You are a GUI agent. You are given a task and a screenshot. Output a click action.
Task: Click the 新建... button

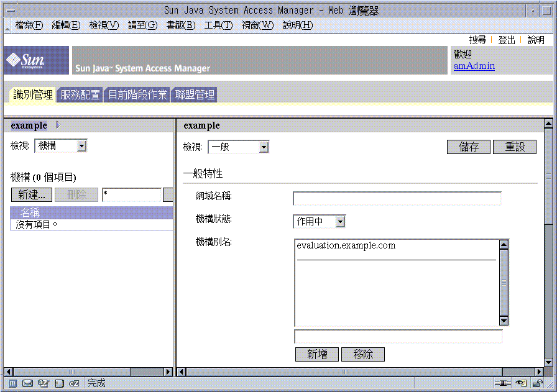click(32, 195)
